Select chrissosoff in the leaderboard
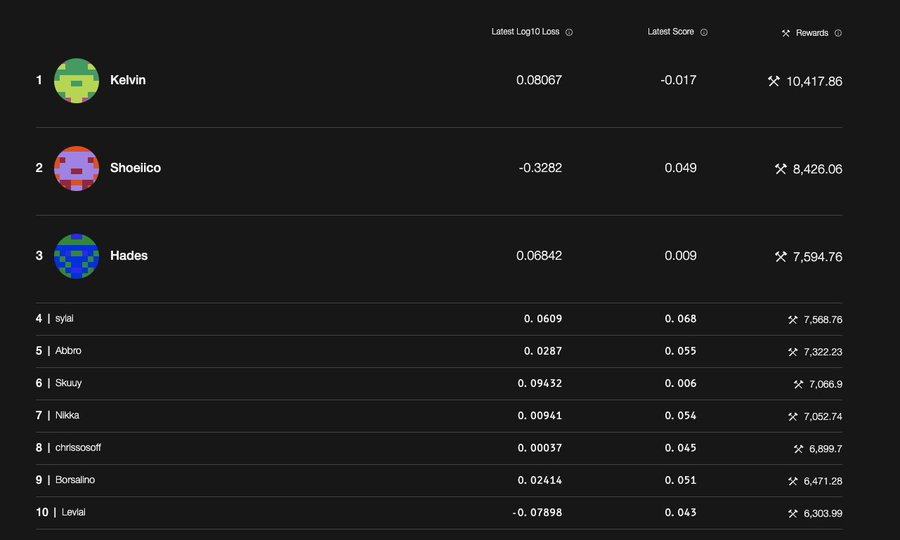 click(x=78, y=448)
